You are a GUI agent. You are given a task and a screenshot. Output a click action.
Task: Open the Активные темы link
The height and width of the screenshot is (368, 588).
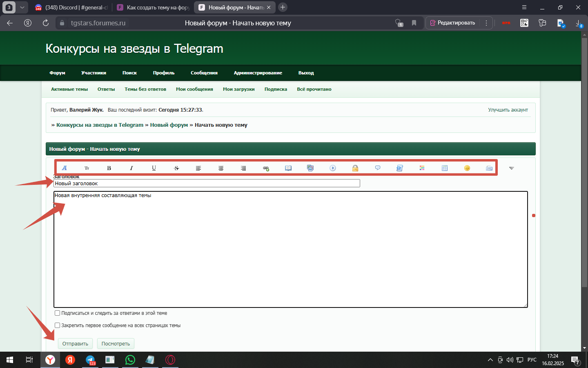click(69, 89)
